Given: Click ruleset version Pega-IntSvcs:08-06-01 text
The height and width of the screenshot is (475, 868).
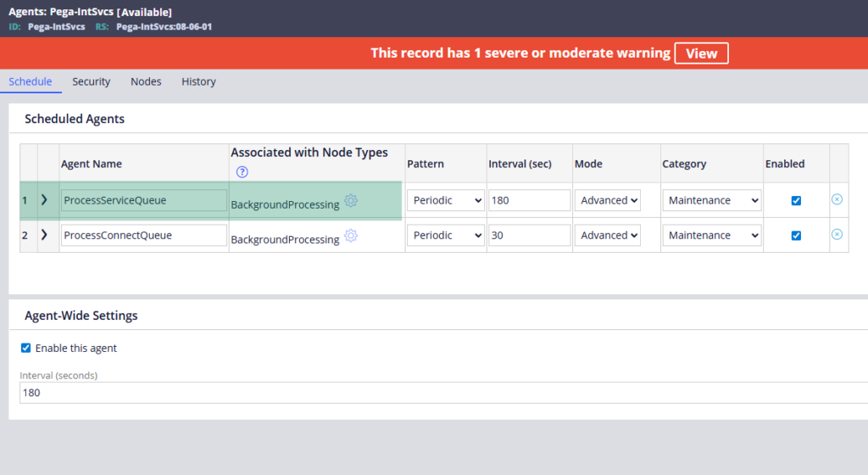Looking at the screenshot, I should (164, 26).
